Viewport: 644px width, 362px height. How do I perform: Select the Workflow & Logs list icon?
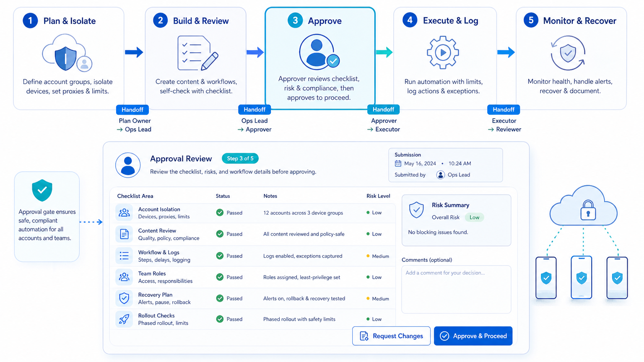coord(124,256)
